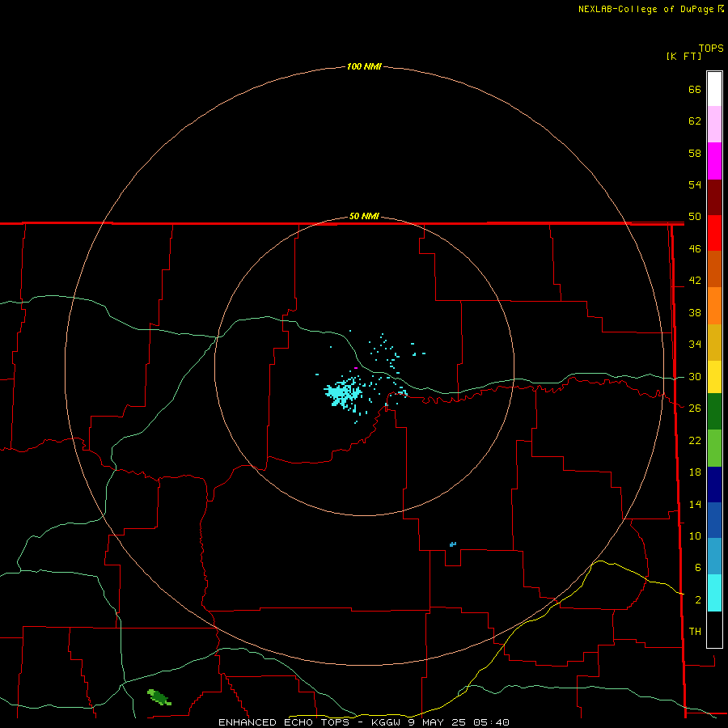Click the cyan legend color band
728x728 pixels.
click(x=714, y=594)
